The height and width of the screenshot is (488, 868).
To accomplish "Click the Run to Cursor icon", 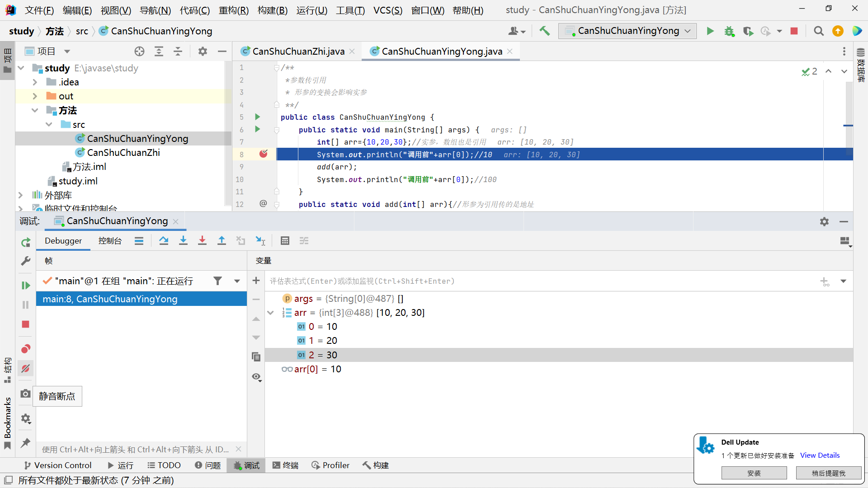I will click(x=260, y=241).
